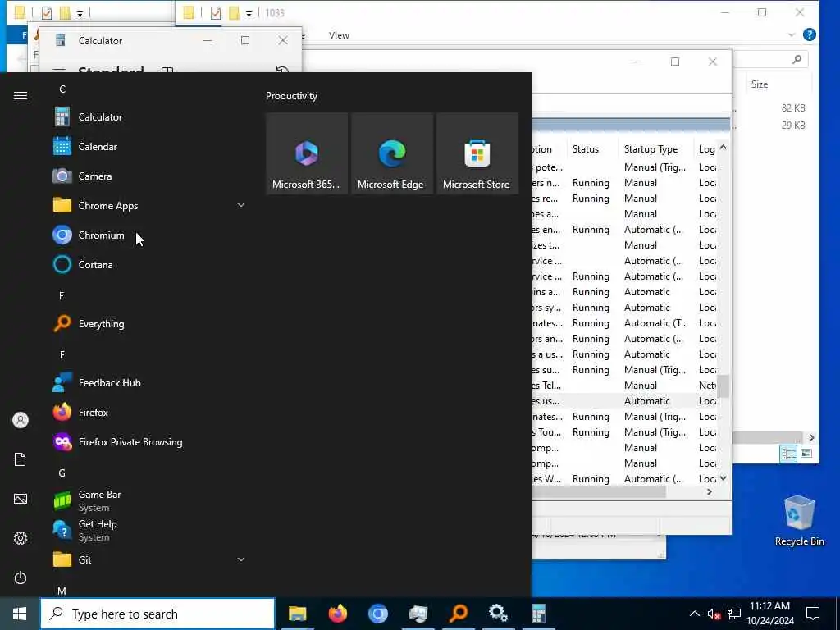The height and width of the screenshot is (630, 840).
Task: Jump to letter C section header
Action: [62, 89]
